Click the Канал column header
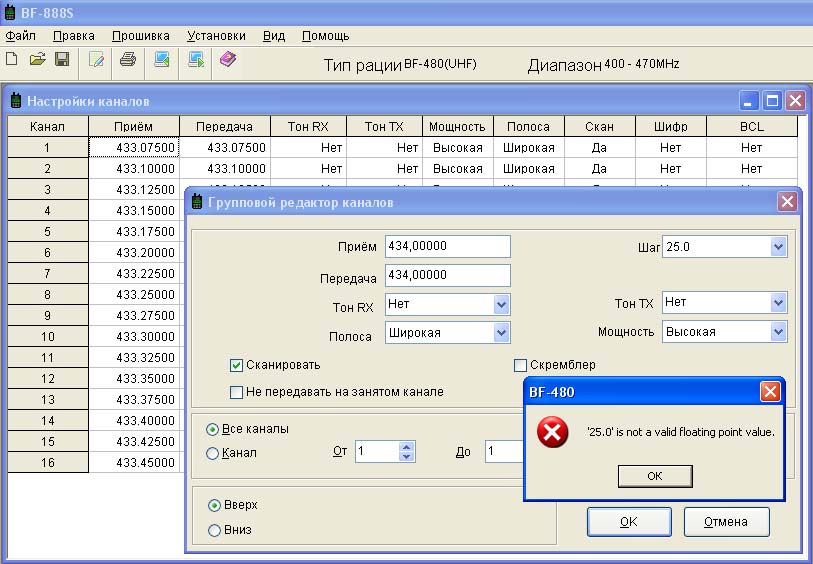Image resolution: width=813 pixels, height=564 pixels. pyautogui.click(x=48, y=126)
